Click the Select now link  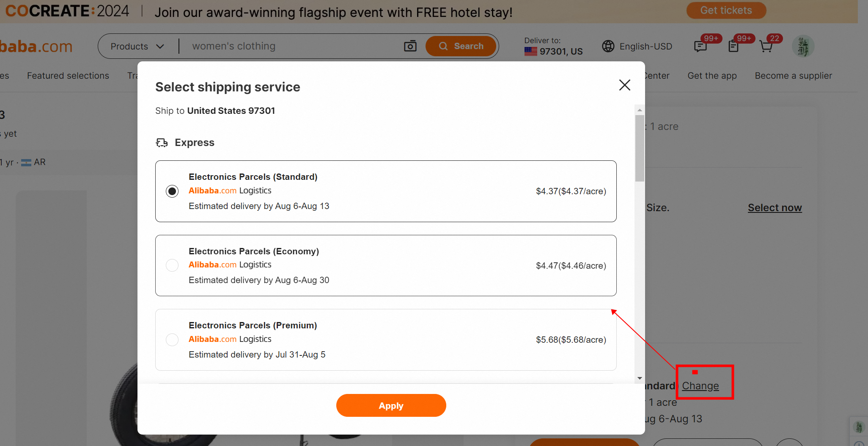pyautogui.click(x=775, y=208)
